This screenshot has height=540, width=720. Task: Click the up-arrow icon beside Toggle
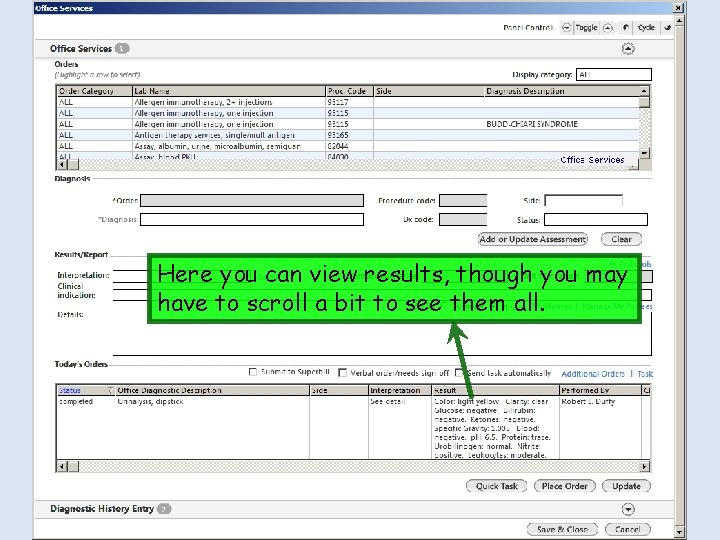coord(608,28)
